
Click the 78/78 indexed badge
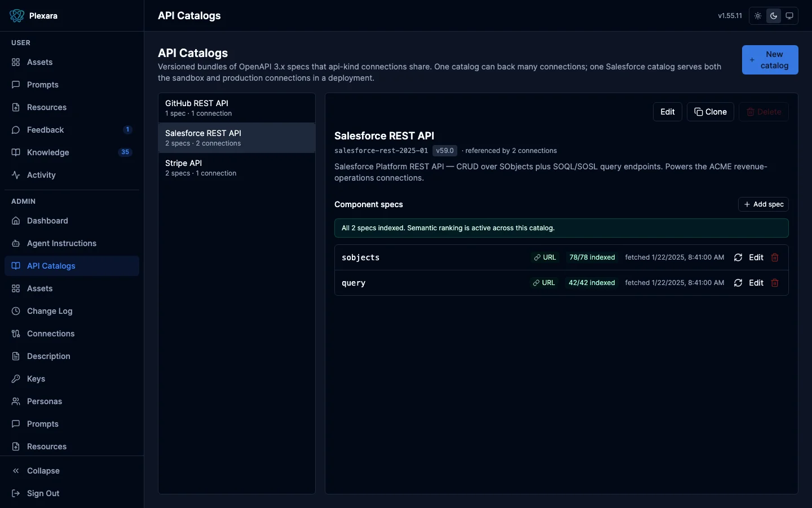592,257
